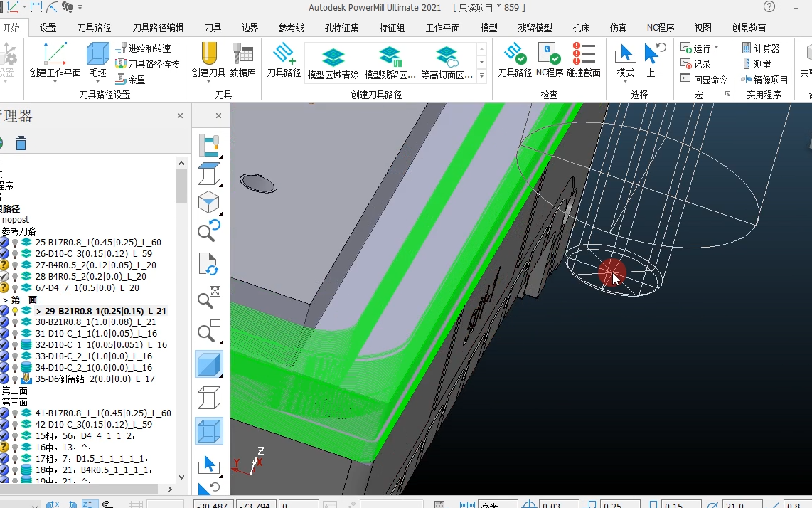Screen dimensions: 812x508
Task: Toggle the Wireframe view cube
Action: click(x=209, y=398)
